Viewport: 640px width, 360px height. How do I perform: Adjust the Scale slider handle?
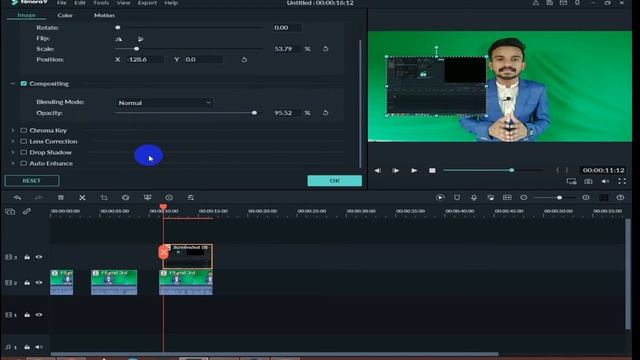(x=137, y=49)
